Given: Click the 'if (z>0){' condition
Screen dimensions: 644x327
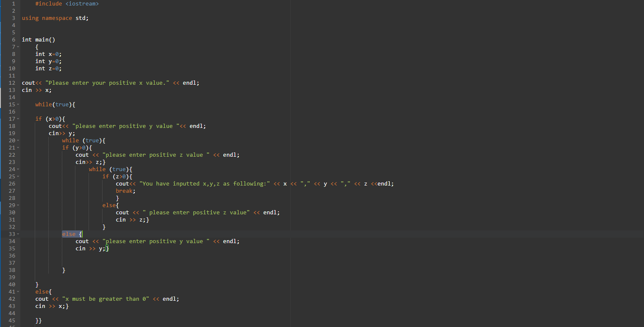Looking at the screenshot, I should click(x=117, y=176).
